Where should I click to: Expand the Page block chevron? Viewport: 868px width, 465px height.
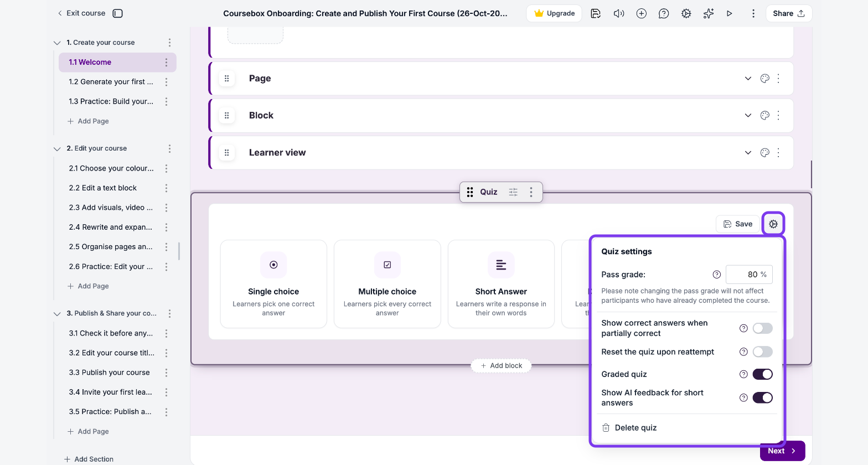[x=748, y=79]
